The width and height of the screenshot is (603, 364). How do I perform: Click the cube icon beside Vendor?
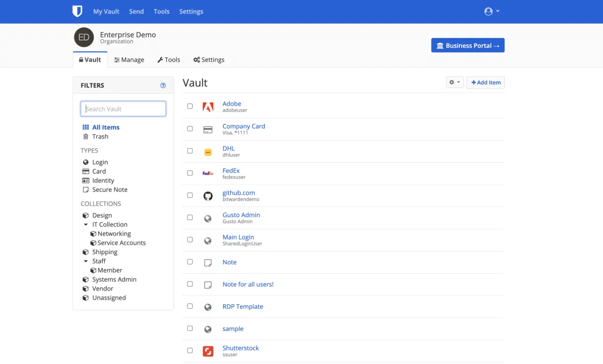85,289
